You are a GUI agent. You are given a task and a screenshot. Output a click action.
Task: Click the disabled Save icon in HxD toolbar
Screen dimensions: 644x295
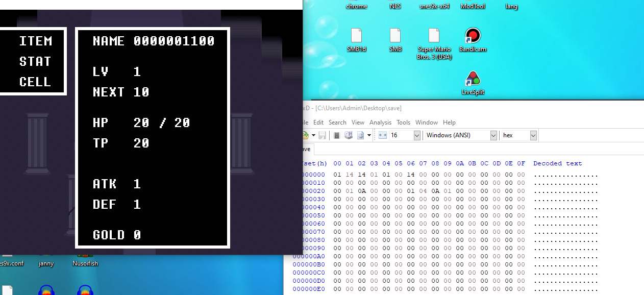click(322, 135)
